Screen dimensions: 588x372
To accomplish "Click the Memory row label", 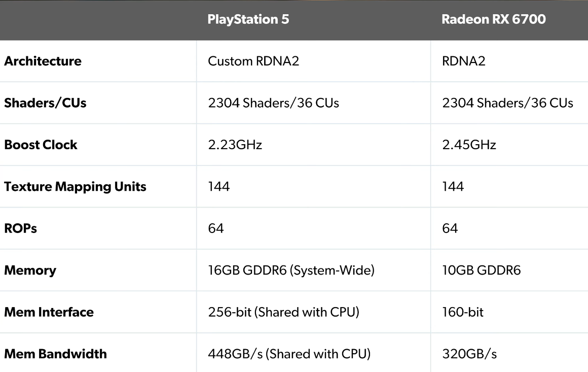I will (30, 270).
